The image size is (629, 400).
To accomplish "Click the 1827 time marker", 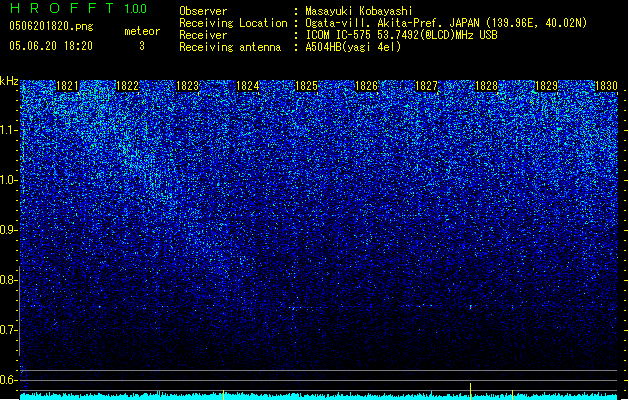I will [x=426, y=86].
